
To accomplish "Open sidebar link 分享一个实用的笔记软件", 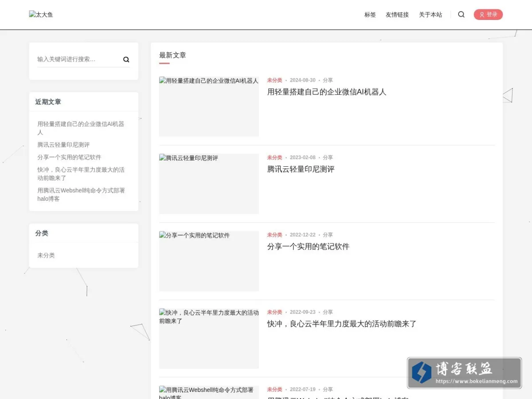I will tap(69, 157).
